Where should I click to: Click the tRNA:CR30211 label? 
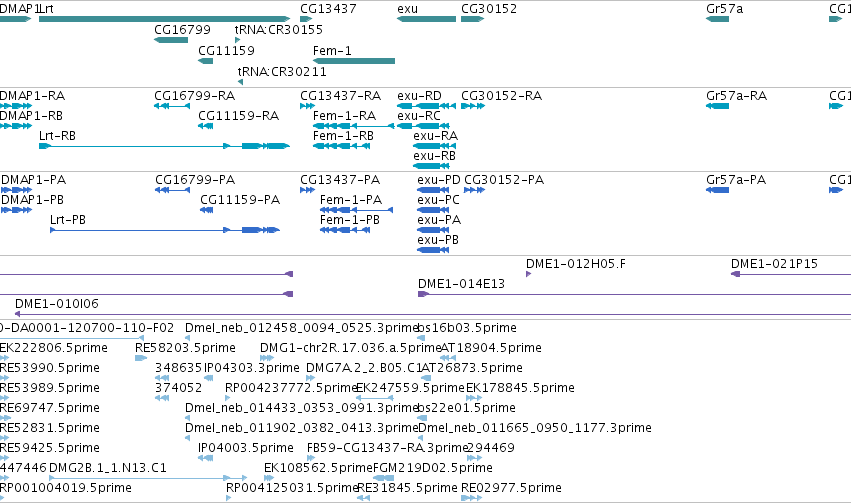pos(282,72)
